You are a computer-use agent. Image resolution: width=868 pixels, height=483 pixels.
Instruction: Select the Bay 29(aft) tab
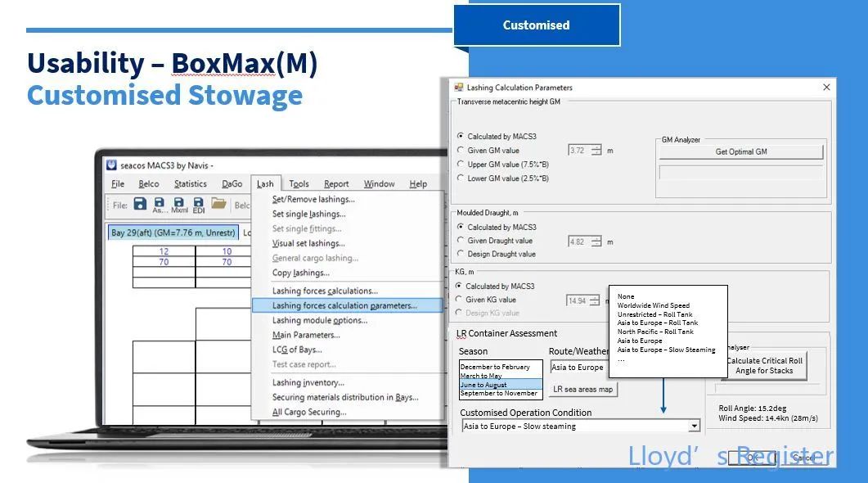coord(173,232)
